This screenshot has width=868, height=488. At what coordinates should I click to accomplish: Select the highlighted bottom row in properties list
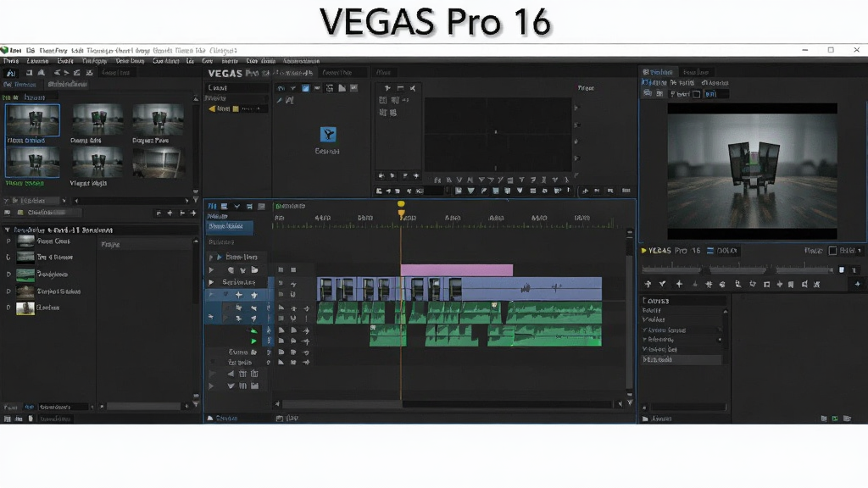[682, 359]
